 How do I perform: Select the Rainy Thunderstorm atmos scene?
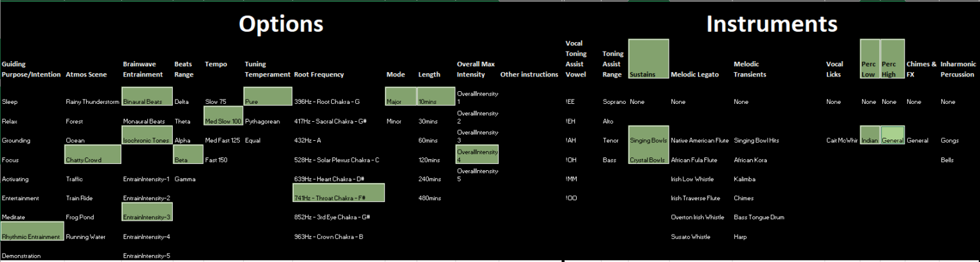93,102
